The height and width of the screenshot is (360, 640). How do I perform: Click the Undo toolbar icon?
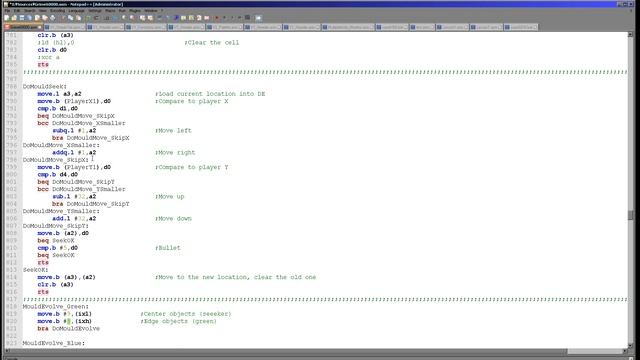click(x=88, y=18)
